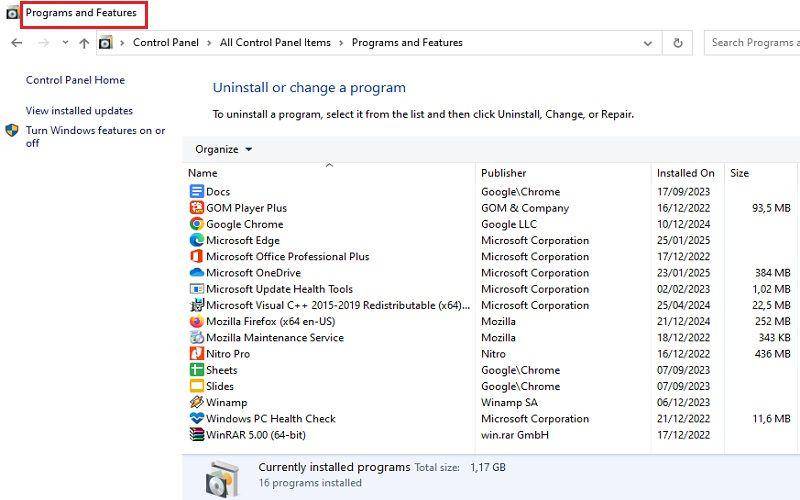Screen dimensions: 800x500
Task: Select Microsoft Edge program name
Action: (x=243, y=240)
